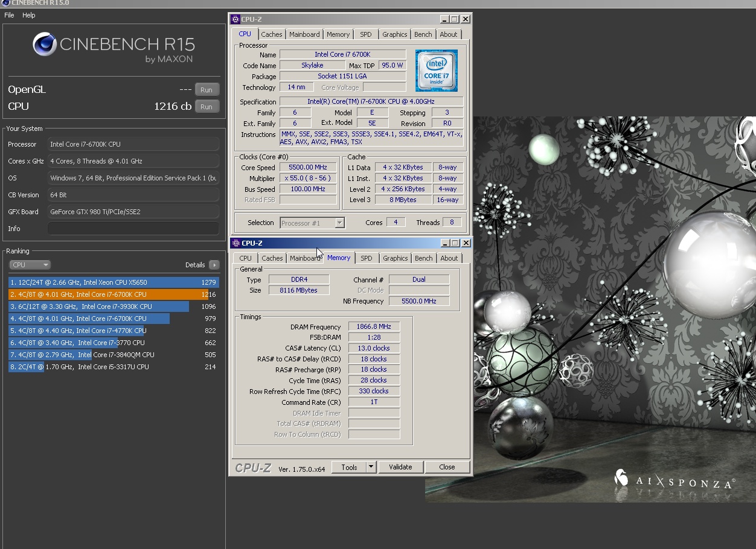The height and width of the screenshot is (549, 756).
Task: Click the Code Name value Skylake
Action: click(312, 65)
